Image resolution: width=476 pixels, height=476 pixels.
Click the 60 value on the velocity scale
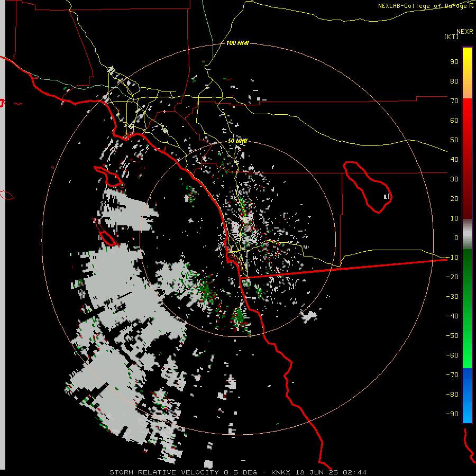click(454, 120)
